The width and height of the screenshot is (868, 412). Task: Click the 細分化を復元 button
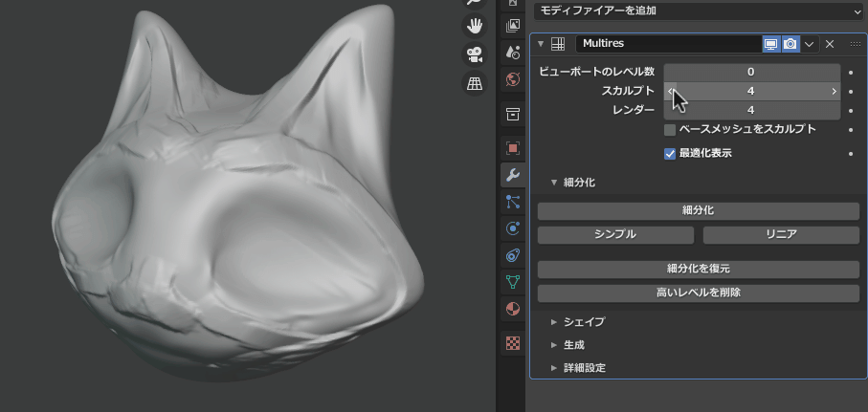click(x=699, y=270)
